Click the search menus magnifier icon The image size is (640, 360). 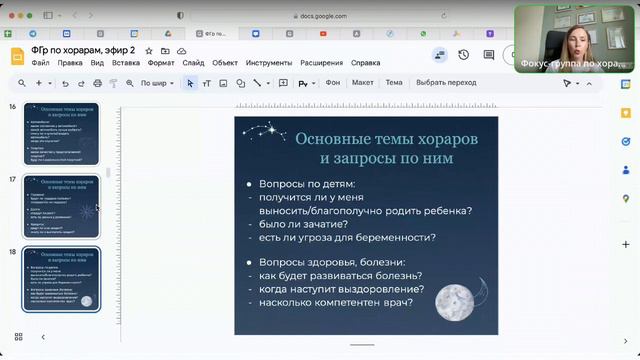coord(22,83)
